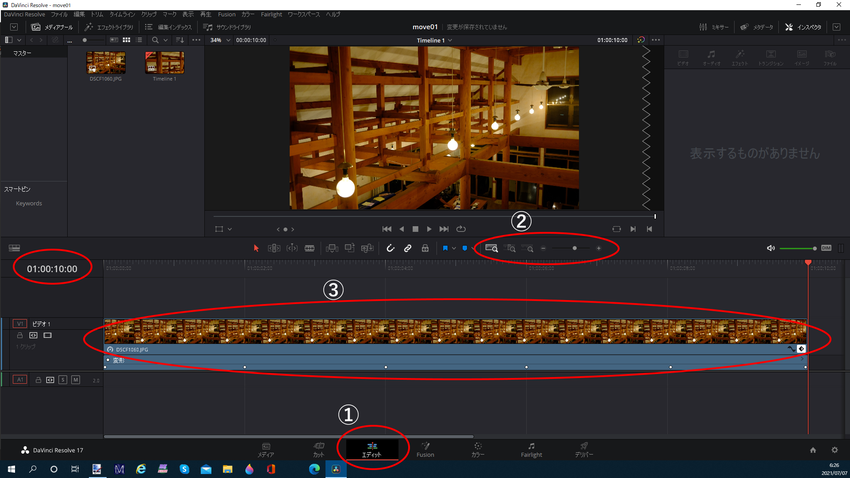
Task: Jump to last frame in the viewer
Action: tap(444, 229)
